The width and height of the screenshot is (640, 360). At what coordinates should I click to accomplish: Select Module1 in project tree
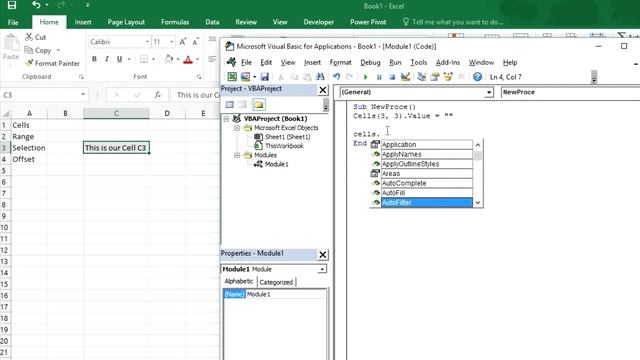tap(276, 164)
